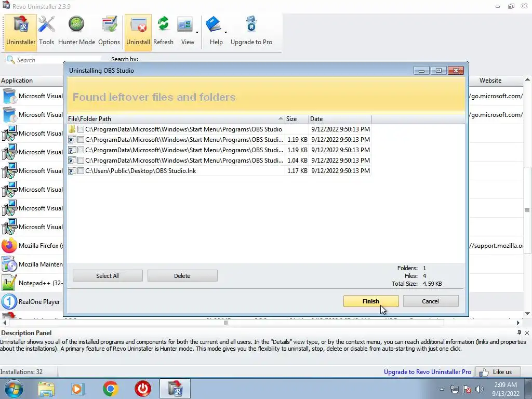The width and height of the screenshot is (532, 399).
Task: Sort by Size column header
Action: (x=297, y=119)
